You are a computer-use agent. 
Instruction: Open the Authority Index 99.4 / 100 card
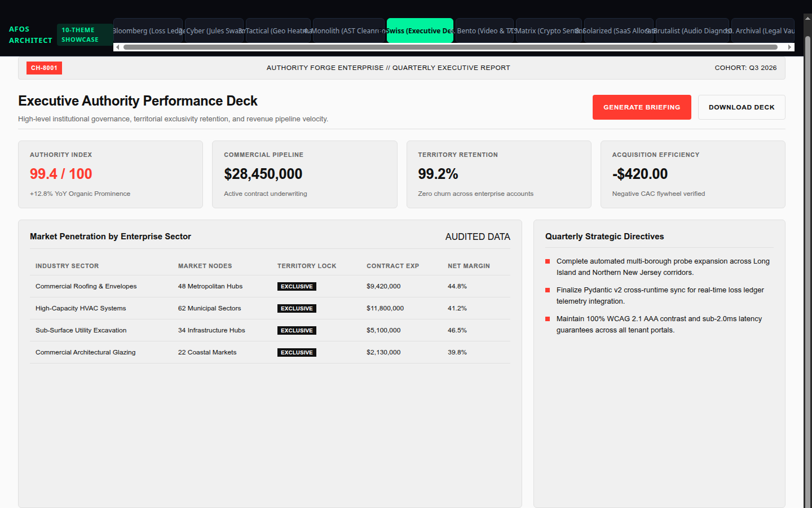(111, 174)
